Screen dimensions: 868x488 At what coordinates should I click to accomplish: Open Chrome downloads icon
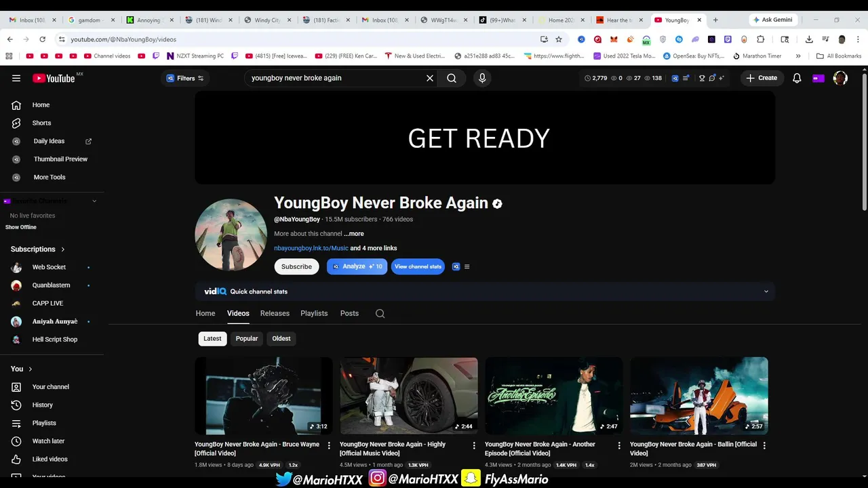(x=809, y=39)
